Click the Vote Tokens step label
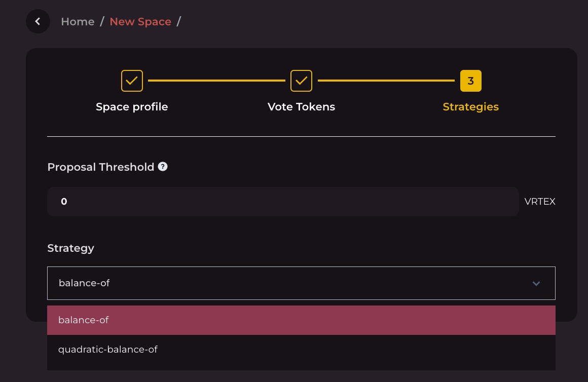588x382 pixels. 301,107
